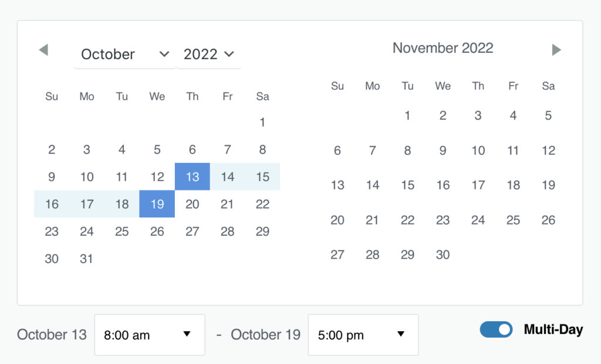Click the November 2022 header

click(443, 47)
